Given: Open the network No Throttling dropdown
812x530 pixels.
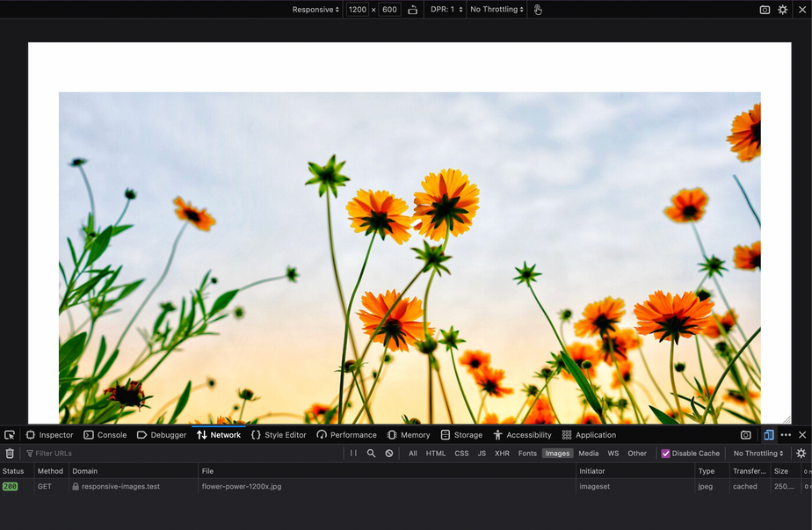Looking at the screenshot, I should tap(758, 453).
